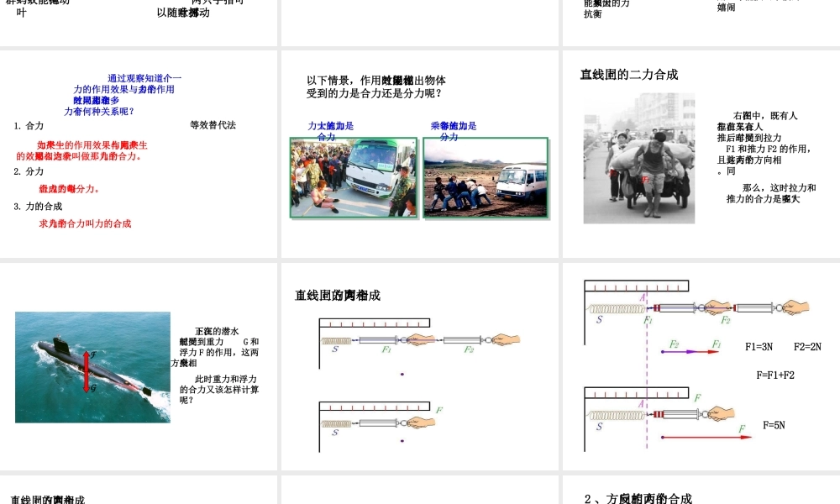The image size is (840, 504).
Task: Click the 等效替代法 text label
Action: tap(213, 125)
